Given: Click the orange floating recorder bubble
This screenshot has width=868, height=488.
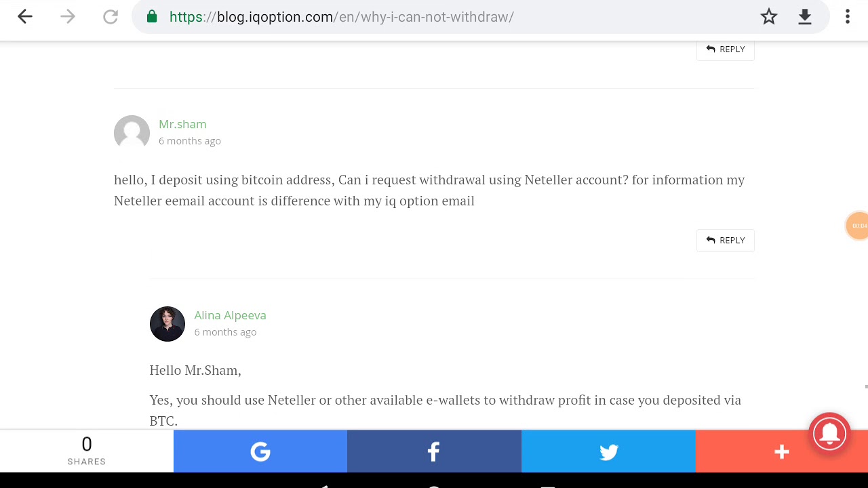Looking at the screenshot, I should (858, 226).
